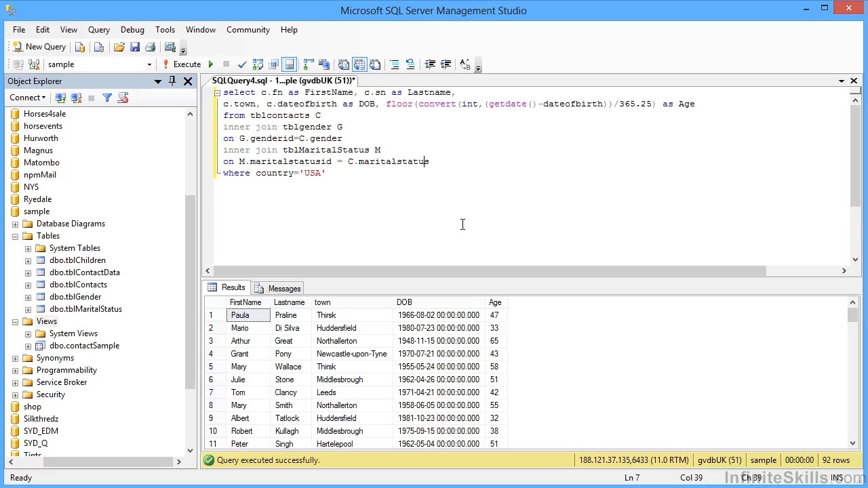868x488 pixels.
Task: Select the Horses4sale database
Action: [x=45, y=114]
